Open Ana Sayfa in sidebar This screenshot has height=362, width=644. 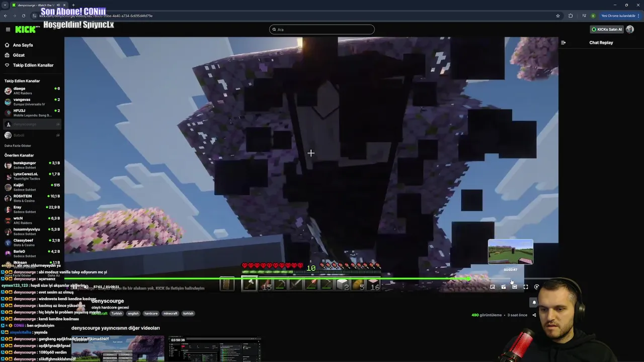(31, 45)
